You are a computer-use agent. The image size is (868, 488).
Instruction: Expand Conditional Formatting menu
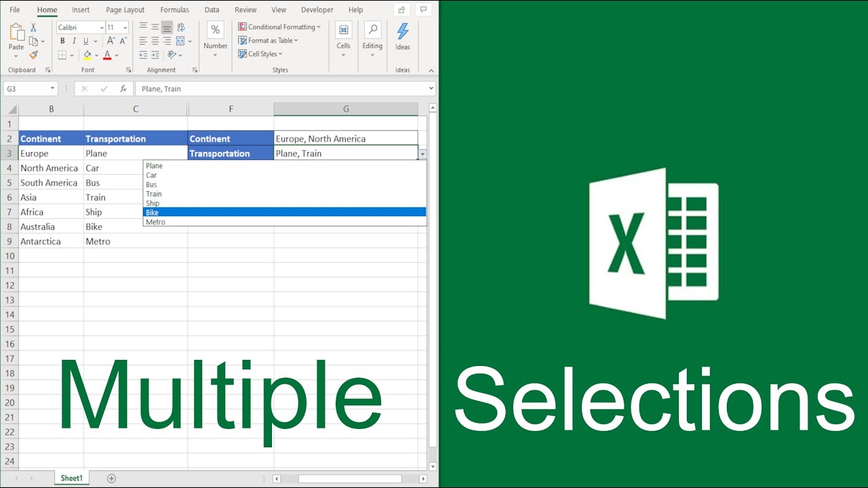click(x=279, y=27)
